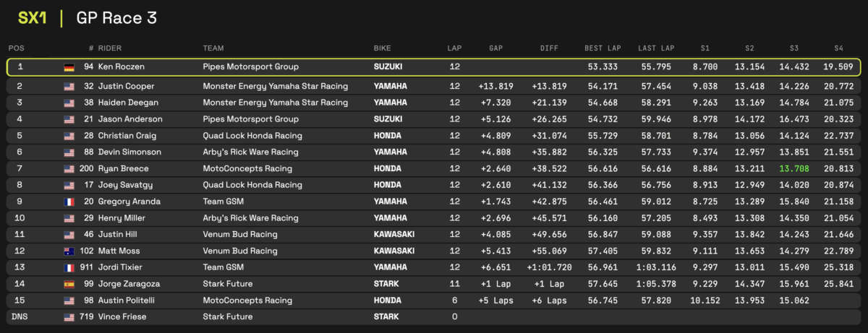The height and width of the screenshot is (333, 868).
Task: Click the French flag beside Gregory Aranda
Action: pos(69,202)
